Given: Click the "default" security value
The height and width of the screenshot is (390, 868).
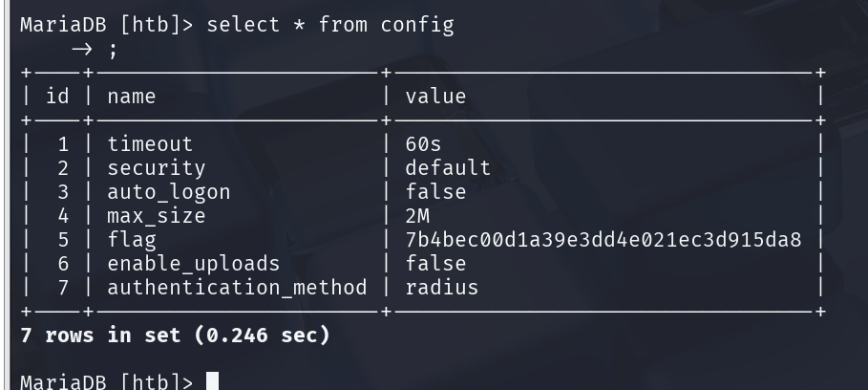Looking at the screenshot, I should pos(448,168).
